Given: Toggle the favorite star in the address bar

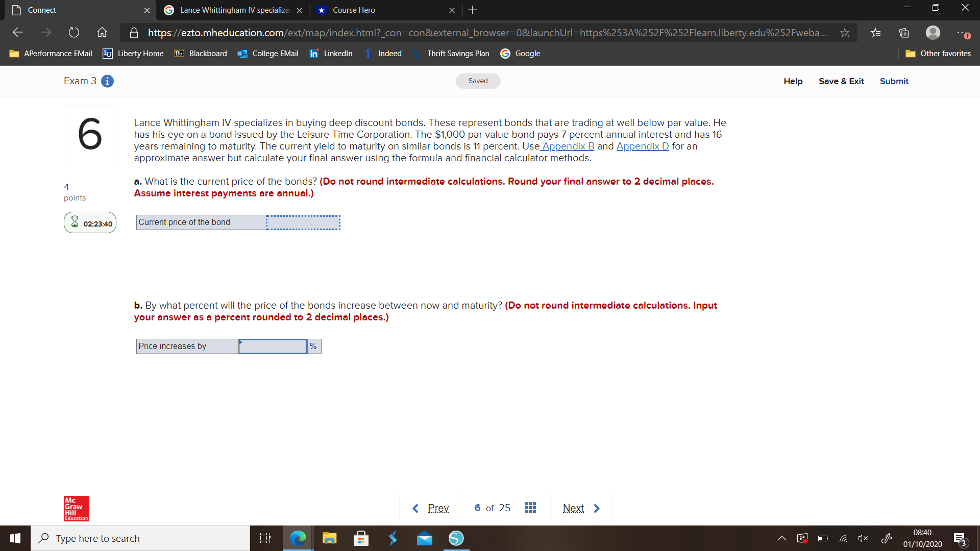Looking at the screenshot, I should coord(845,32).
